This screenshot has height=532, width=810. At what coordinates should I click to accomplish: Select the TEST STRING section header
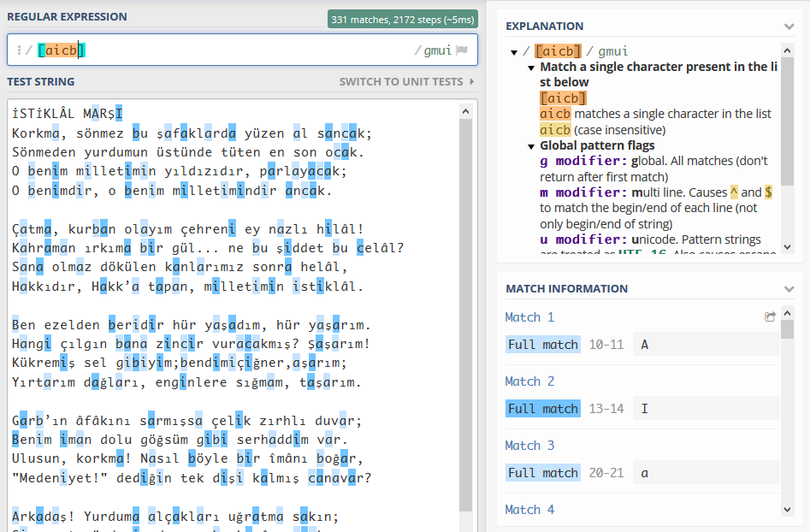(41, 80)
